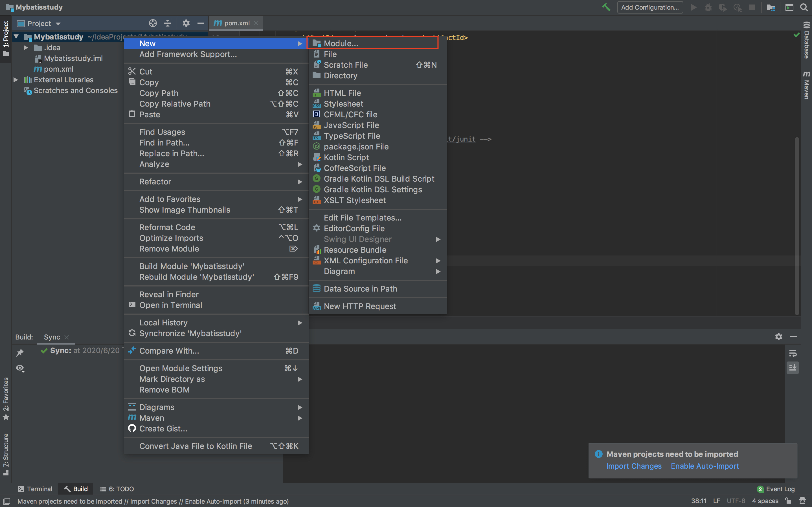Choose Open in Terminal menu item
Screen dimensions: 812x507
click(170, 305)
